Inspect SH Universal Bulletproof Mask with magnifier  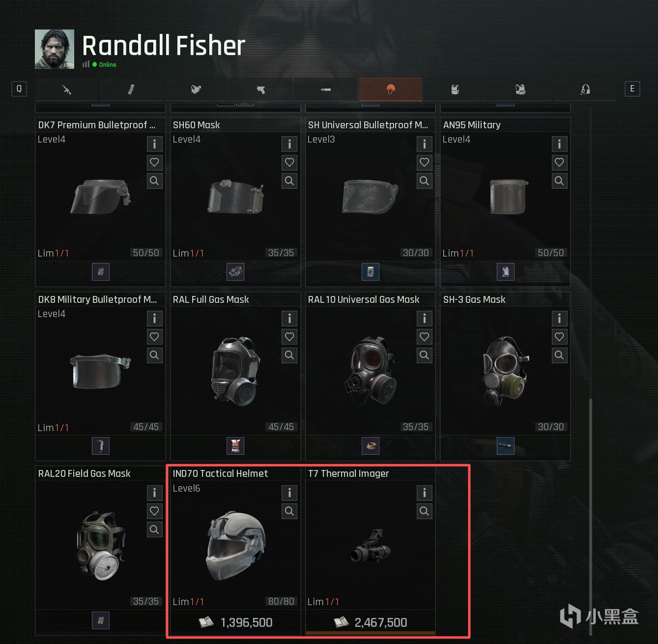point(424,181)
